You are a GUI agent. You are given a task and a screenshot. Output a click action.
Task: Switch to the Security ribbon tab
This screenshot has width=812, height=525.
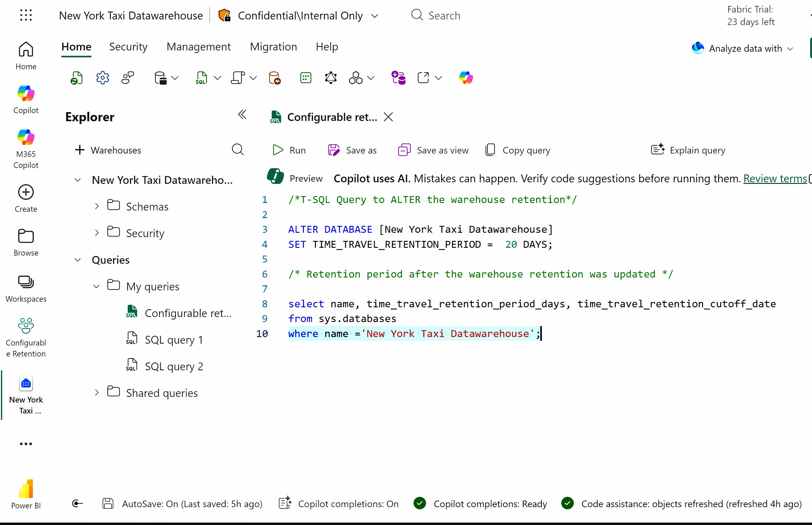coord(128,47)
